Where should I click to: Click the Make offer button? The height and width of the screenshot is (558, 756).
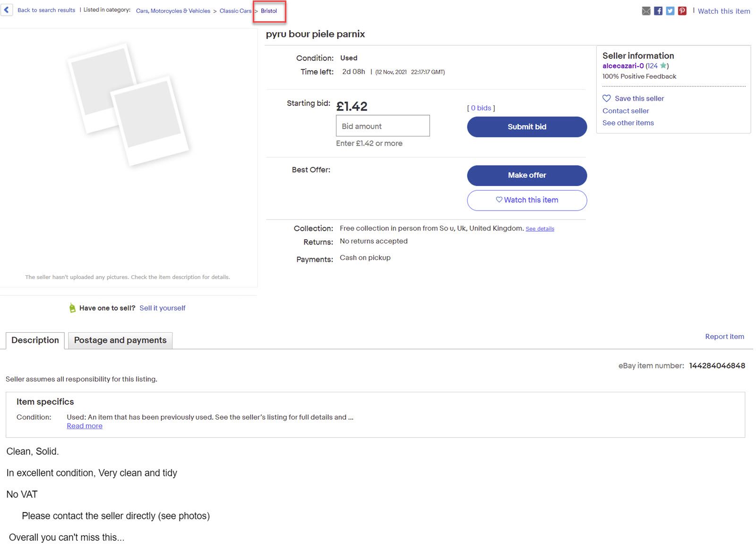(527, 175)
